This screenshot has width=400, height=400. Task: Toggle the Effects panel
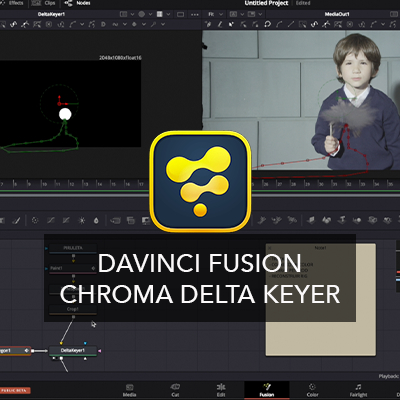12,3
